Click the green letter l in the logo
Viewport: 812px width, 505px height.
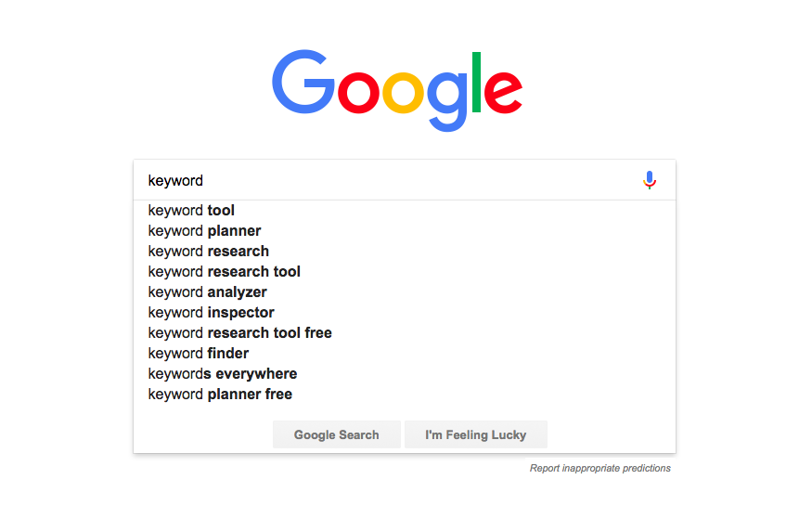coord(476,82)
